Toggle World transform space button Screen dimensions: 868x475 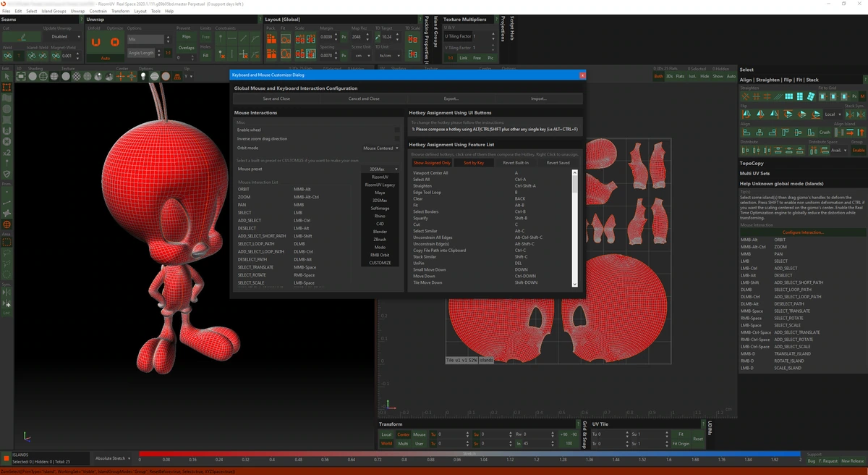click(x=387, y=443)
